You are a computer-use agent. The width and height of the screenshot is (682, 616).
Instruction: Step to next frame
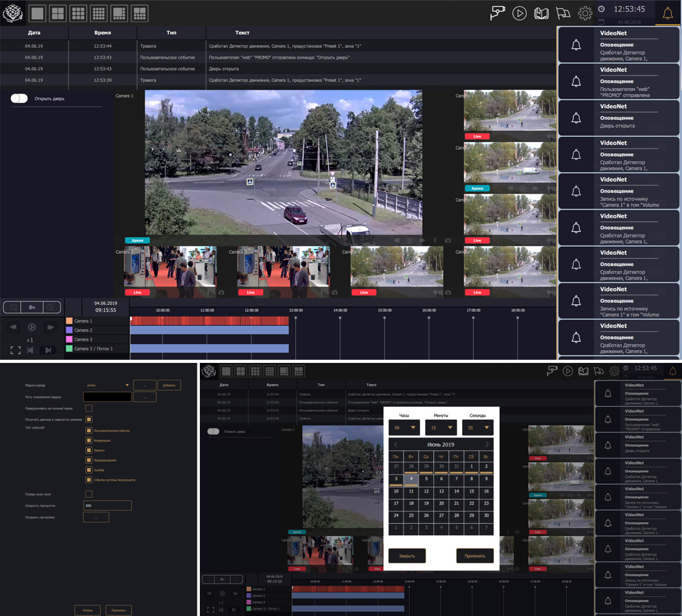tap(48, 350)
